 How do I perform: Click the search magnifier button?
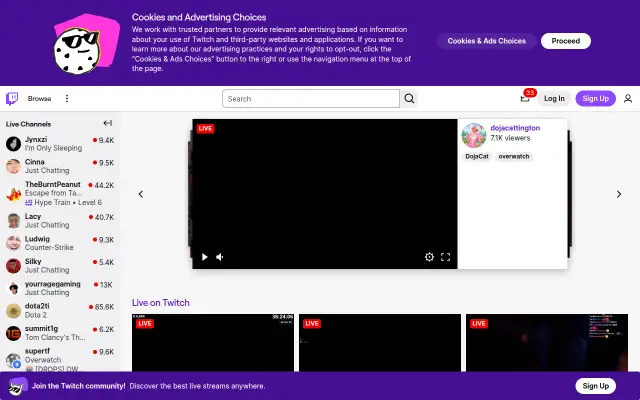[409, 98]
